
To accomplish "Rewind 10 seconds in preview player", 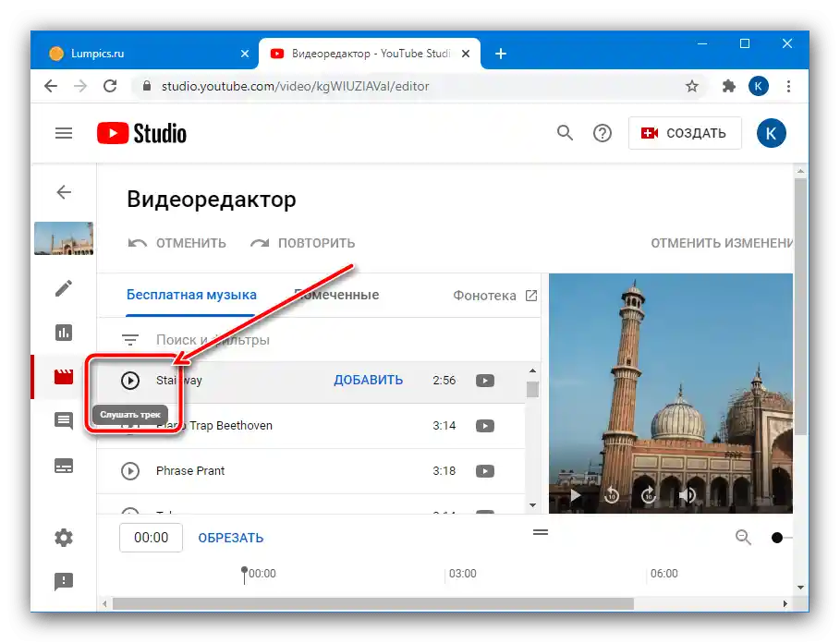I will (612, 495).
